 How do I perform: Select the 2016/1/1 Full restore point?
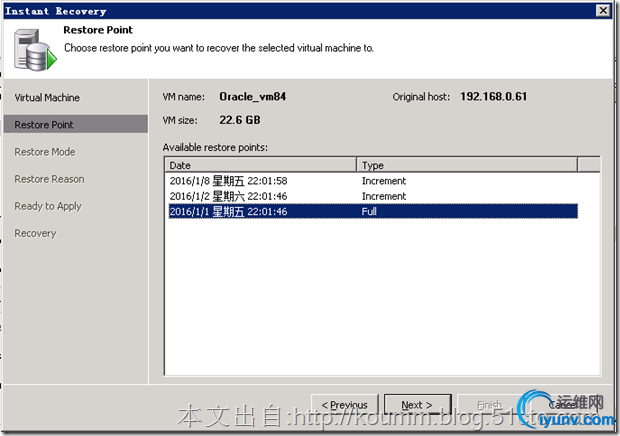point(373,211)
